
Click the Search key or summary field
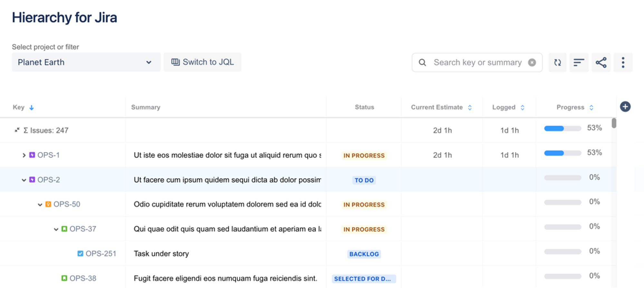coord(478,62)
